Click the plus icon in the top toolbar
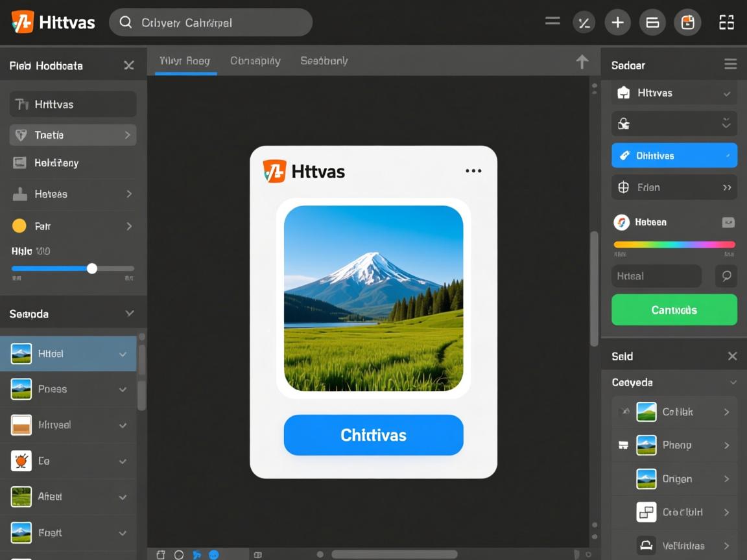Viewport: 747px width, 560px height. coord(617,21)
